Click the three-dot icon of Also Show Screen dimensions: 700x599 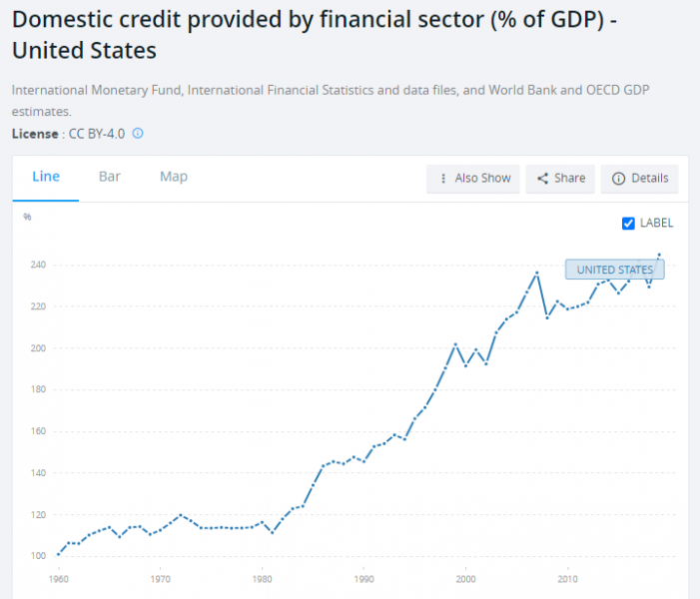(442, 179)
